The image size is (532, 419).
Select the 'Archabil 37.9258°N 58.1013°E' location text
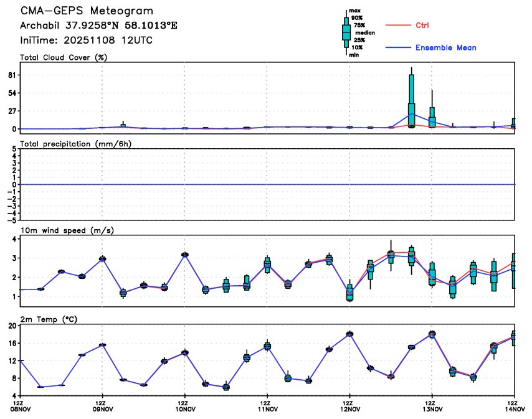coord(98,26)
